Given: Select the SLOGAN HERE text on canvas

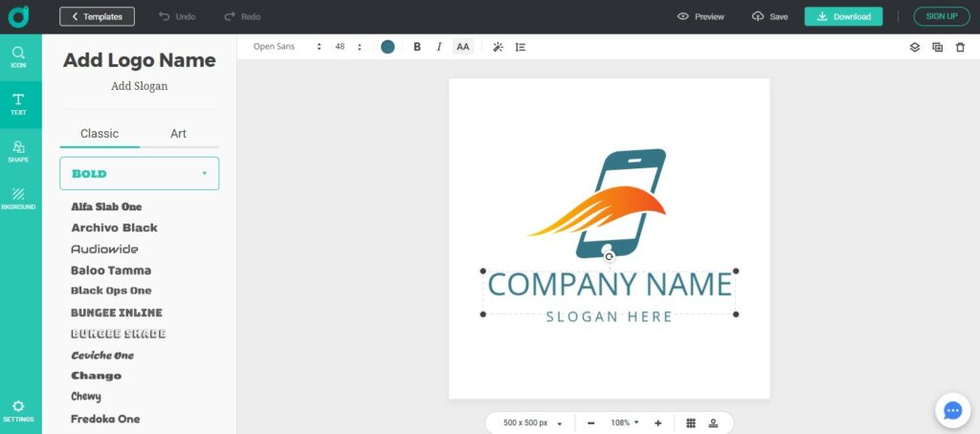Looking at the screenshot, I should click(610, 316).
